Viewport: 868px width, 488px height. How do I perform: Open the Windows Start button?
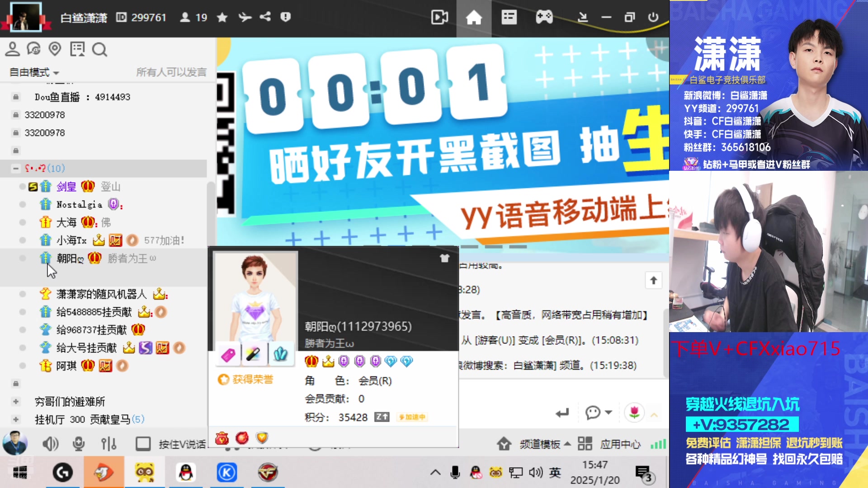[x=20, y=473]
